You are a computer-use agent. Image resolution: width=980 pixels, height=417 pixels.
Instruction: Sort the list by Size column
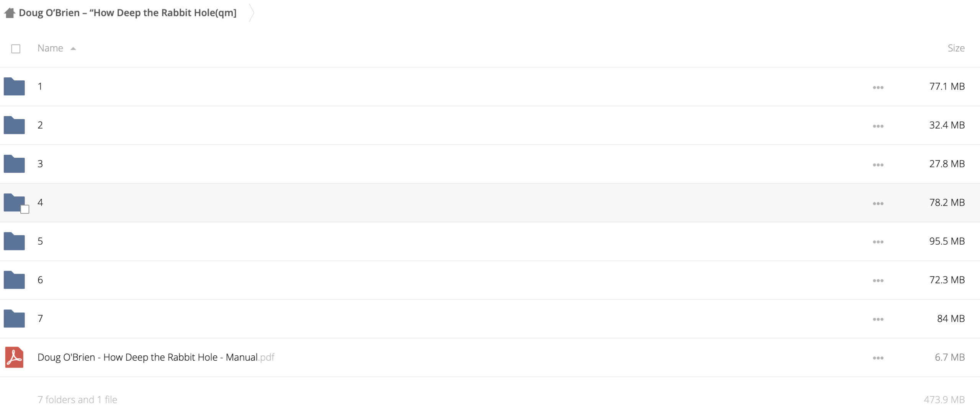[x=956, y=48]
